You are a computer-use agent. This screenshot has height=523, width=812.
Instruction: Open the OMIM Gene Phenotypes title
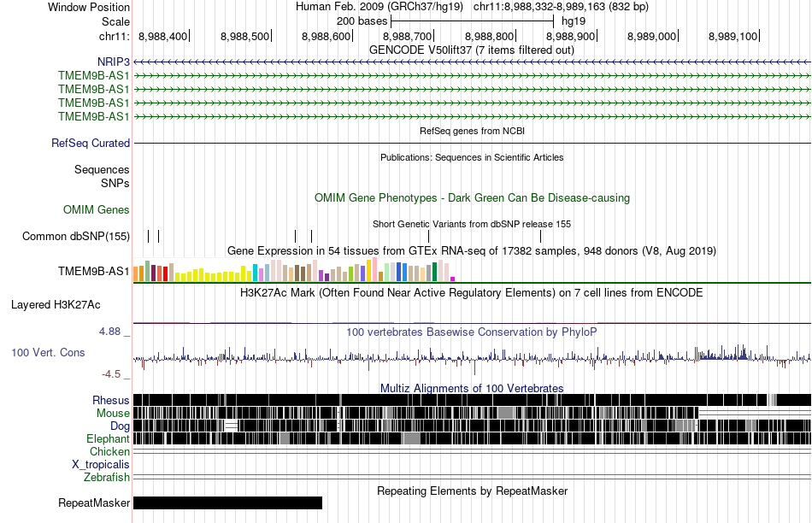coord(473,197)
